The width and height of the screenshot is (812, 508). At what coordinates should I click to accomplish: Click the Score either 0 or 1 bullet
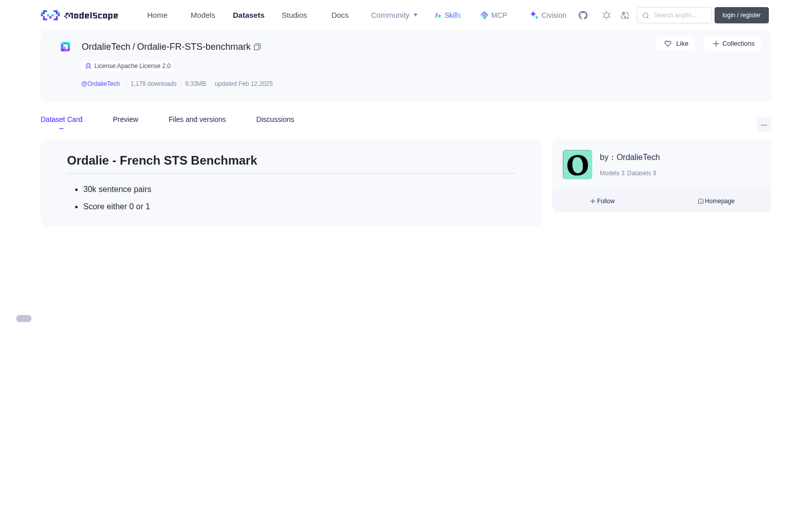click(x=117, y=207)
